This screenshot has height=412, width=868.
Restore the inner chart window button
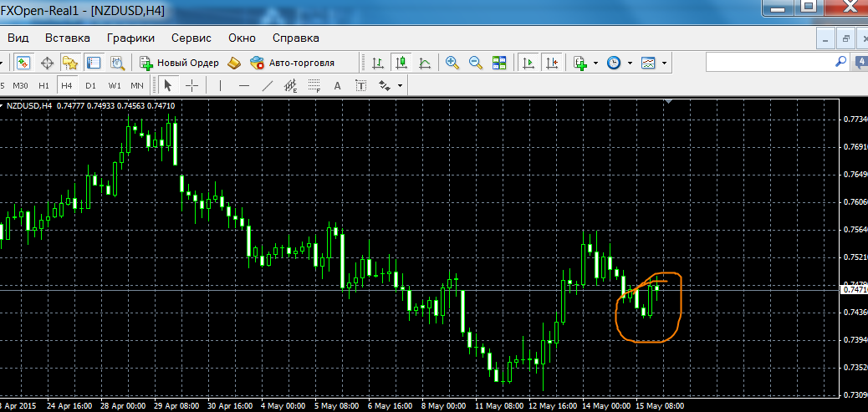(x=846, y=38)
